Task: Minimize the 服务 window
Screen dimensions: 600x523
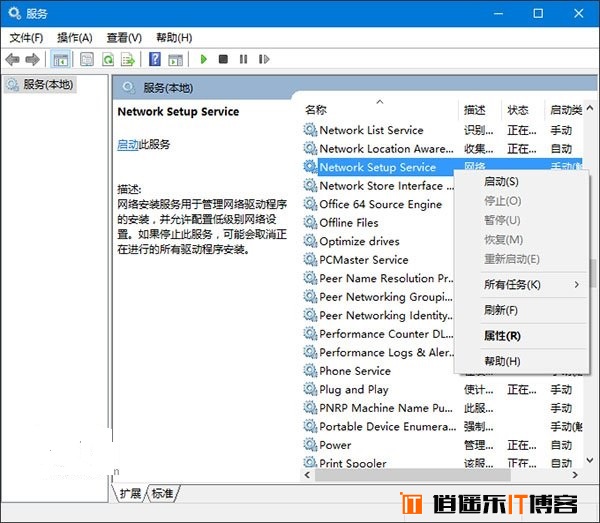Action: (x=498, y=14)
